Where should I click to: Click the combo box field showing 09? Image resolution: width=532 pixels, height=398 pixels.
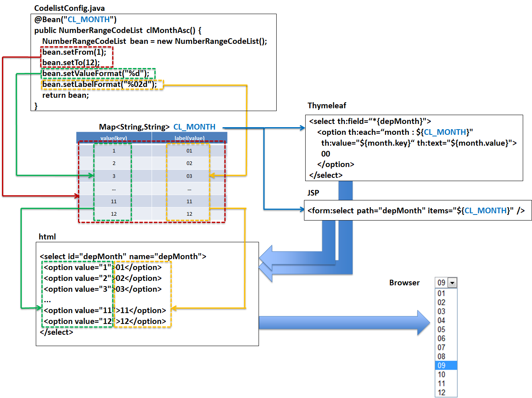pyautogui.click(x=442, y=283)
